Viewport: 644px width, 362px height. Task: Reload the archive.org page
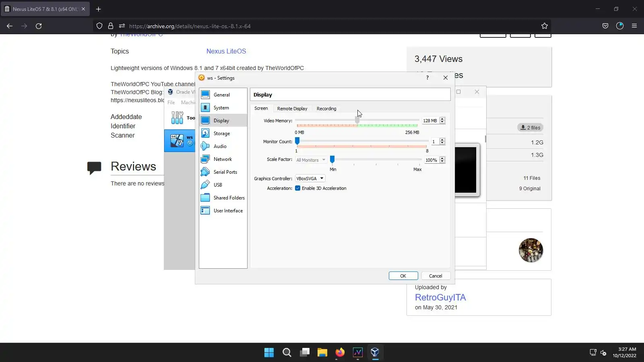(39, 26)
